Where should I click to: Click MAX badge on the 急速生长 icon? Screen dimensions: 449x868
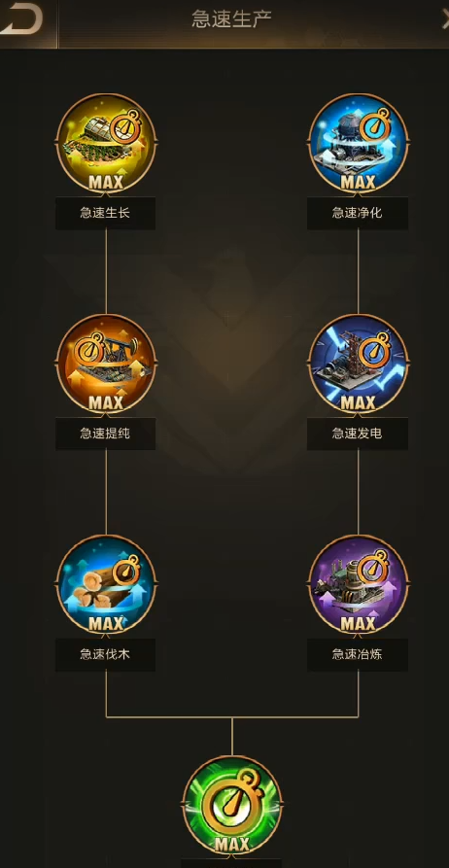click(106, 182)
